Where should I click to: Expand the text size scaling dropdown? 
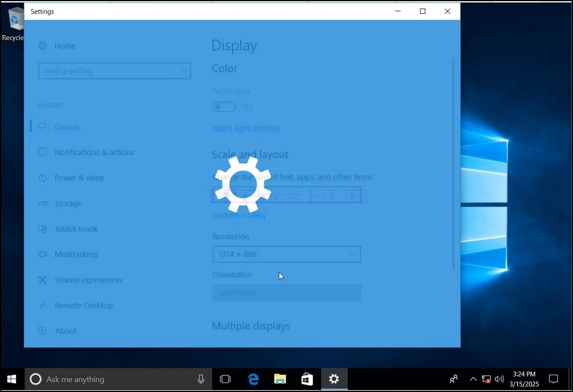tap(287, 195)
